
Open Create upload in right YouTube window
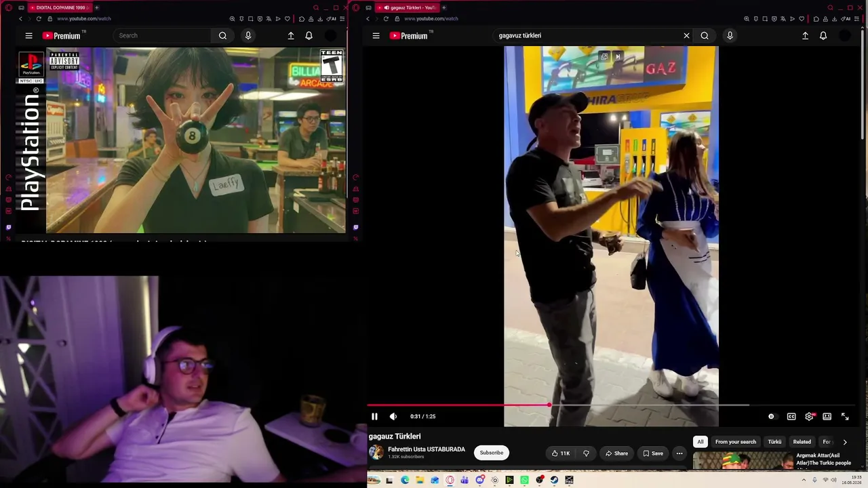pyautogui.click(x=805, y=36)
